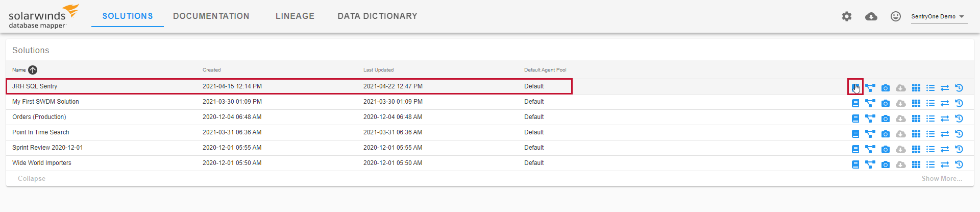
Task: Click history icon for Wide World Importers
Action: click(959, 164)
